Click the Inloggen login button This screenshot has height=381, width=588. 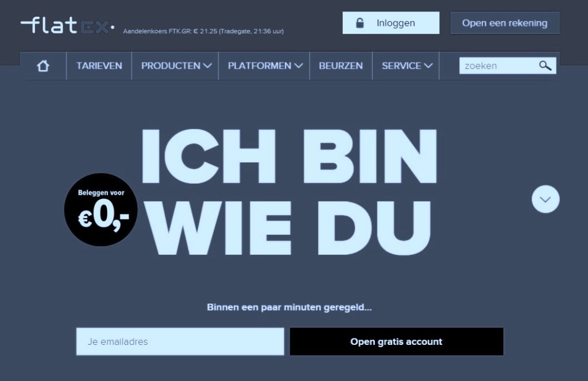pos(394,22)
